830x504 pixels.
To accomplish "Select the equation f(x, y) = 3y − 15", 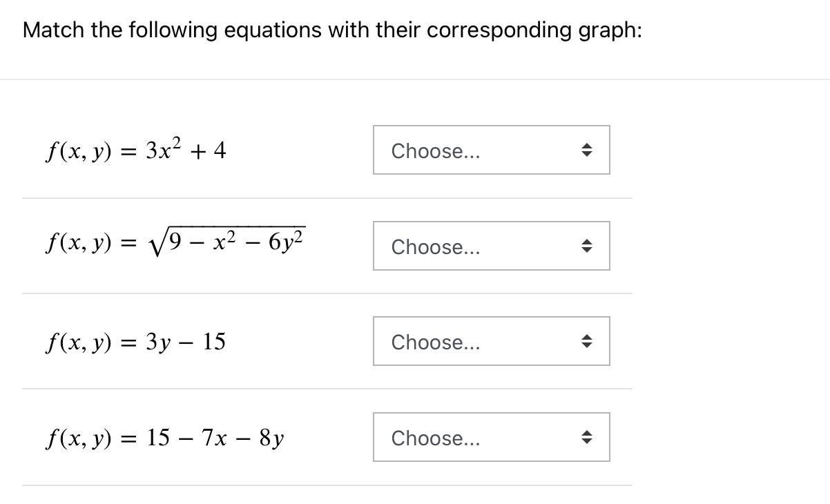I will (x=135, y=341).
